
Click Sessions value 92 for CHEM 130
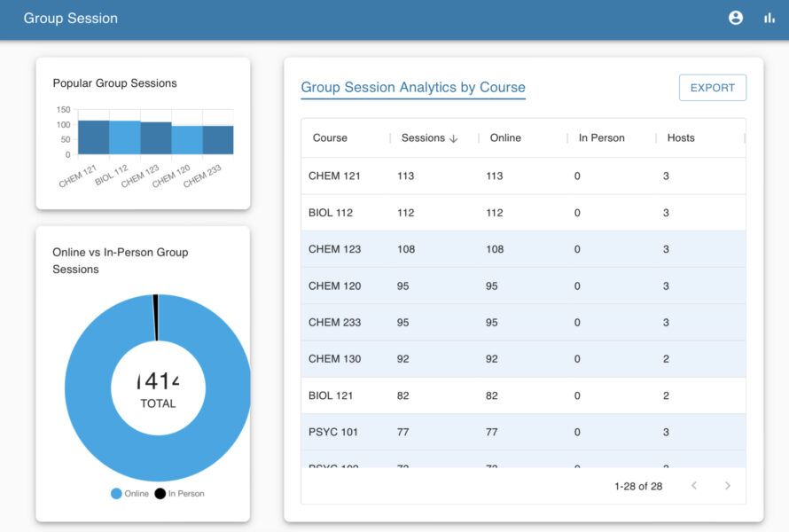point(402,359)
